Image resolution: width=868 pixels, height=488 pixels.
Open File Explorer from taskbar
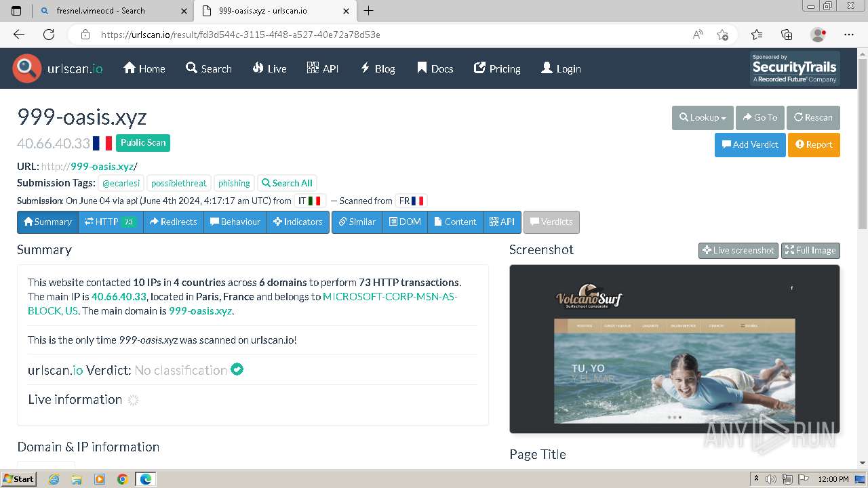pyautogui.click(x=77, y=479)
